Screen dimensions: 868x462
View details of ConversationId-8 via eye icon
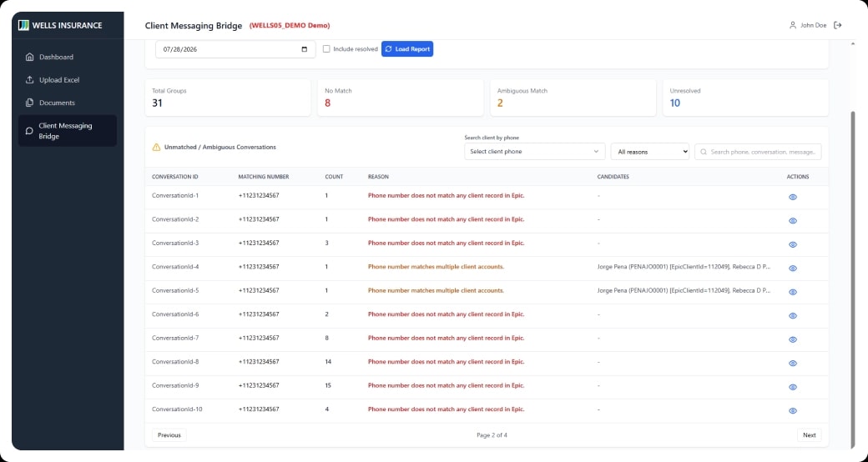(793, 364)
